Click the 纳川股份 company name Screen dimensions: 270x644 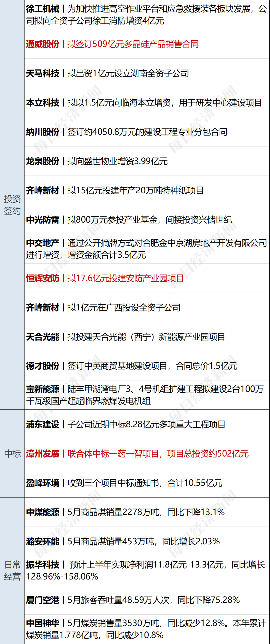(43, 132)
